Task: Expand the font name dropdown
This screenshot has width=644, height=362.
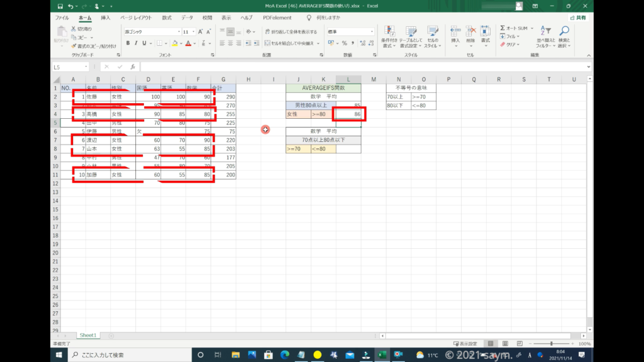Action: coord(178,31)
